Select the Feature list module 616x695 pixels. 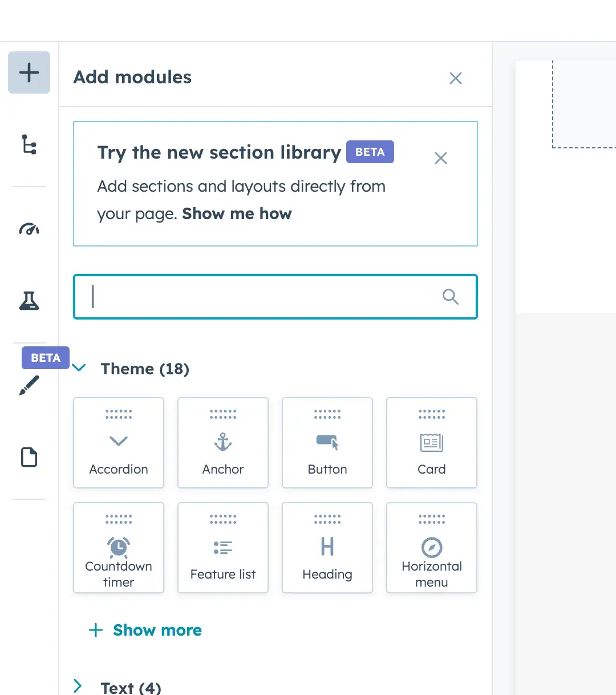coord(222,548)
